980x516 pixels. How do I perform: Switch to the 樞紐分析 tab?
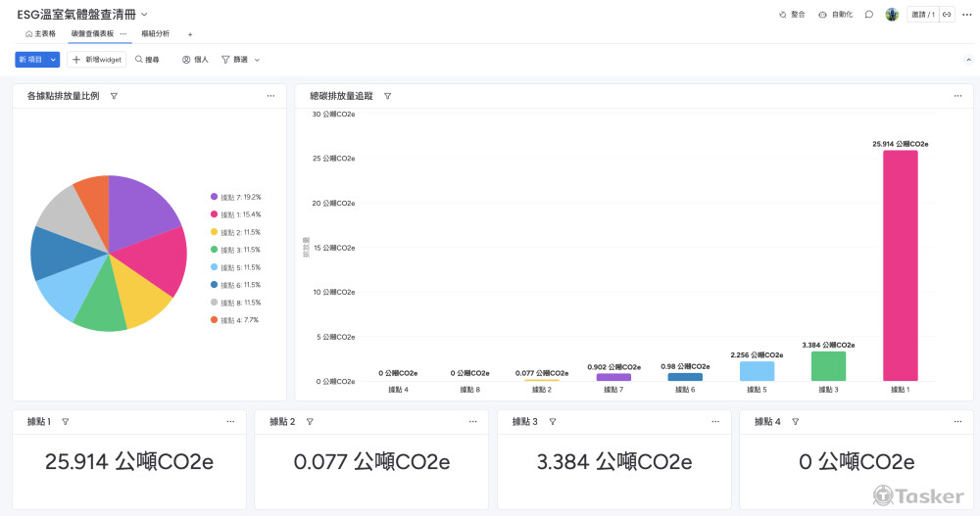(x=155, y=34)
